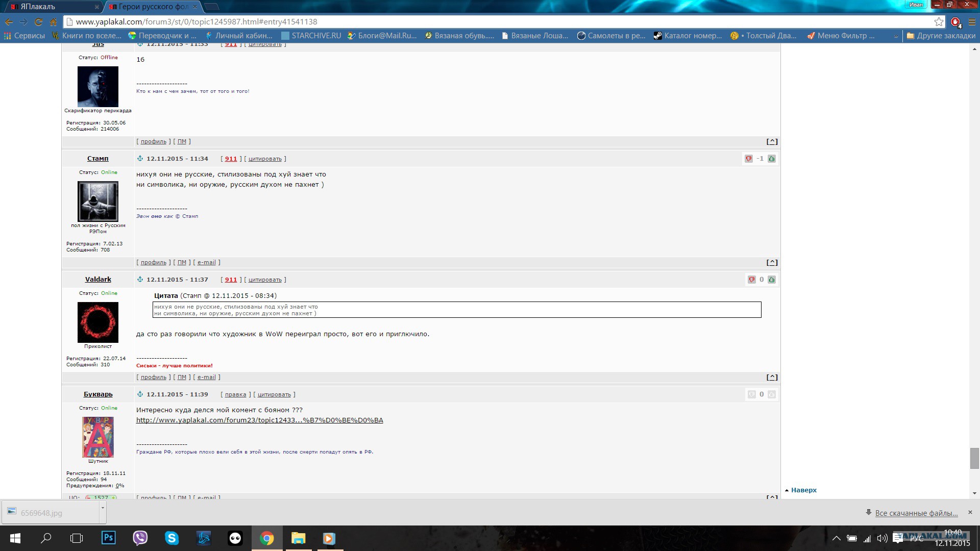The height and width of the screenshot is (551, 980).
Task: Close the downloads bar
Action: [x=970, y=512]
